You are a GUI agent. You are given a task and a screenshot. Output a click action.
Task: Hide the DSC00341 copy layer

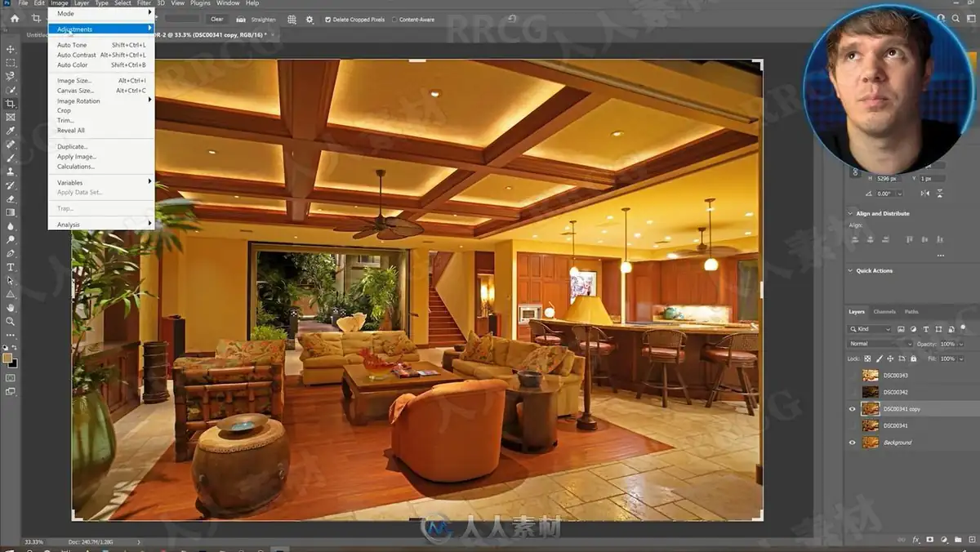[x=853, y=409]
